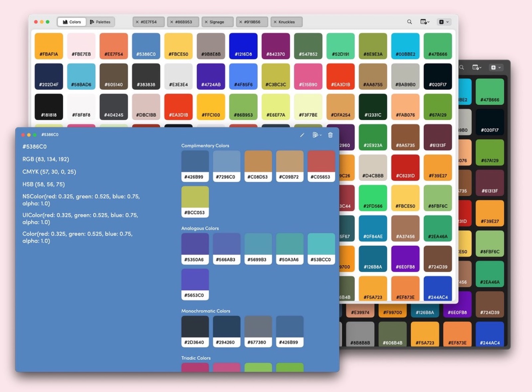Select the #919B56 tab

point(252,22)
